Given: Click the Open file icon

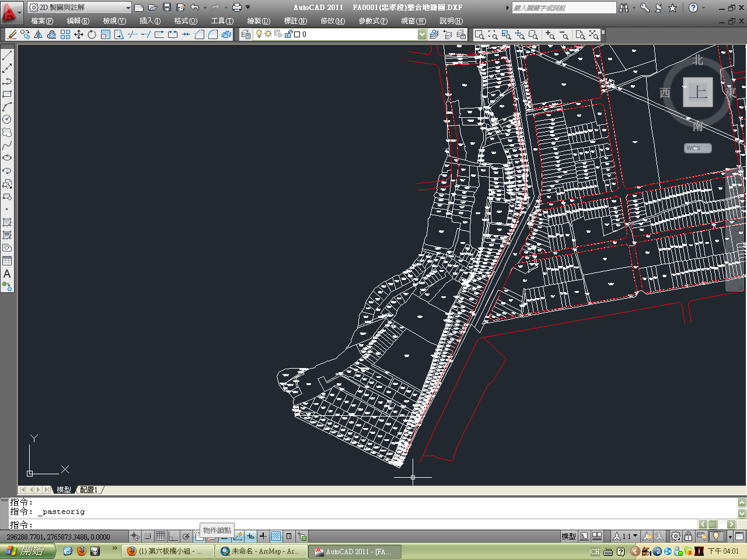Looking at the screenshot, I should 153,8.
